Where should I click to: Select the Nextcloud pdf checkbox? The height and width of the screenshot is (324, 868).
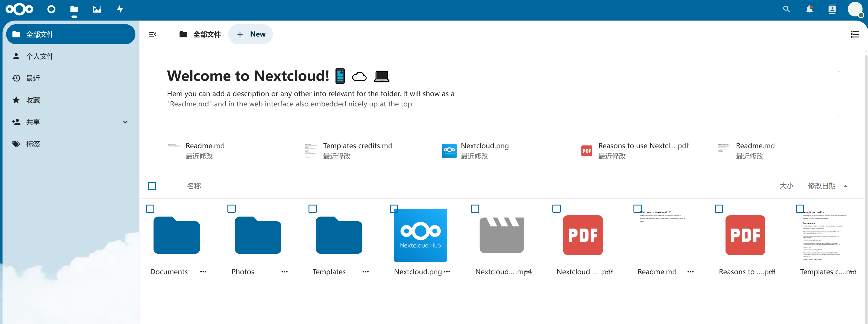click(x=557, y=209)
